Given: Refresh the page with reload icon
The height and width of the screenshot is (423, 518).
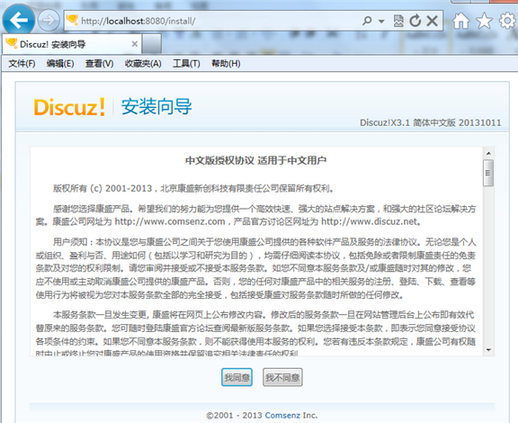Looking at the screenshot, I should coord(415,21).
